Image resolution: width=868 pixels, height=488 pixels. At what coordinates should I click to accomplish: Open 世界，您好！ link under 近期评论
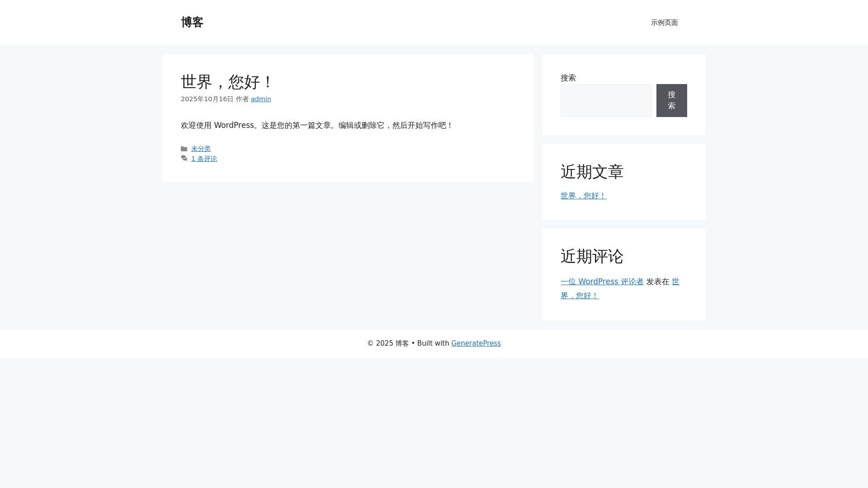pos(580,296)
